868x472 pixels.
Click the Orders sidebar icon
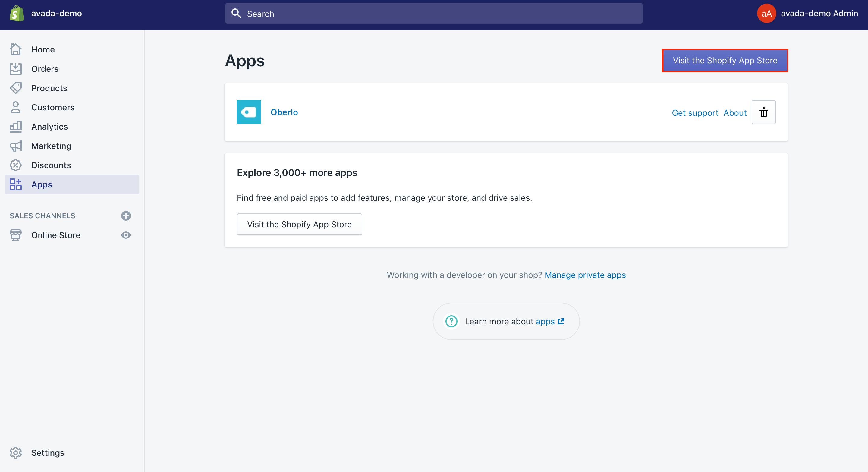(x=16, y=69)
